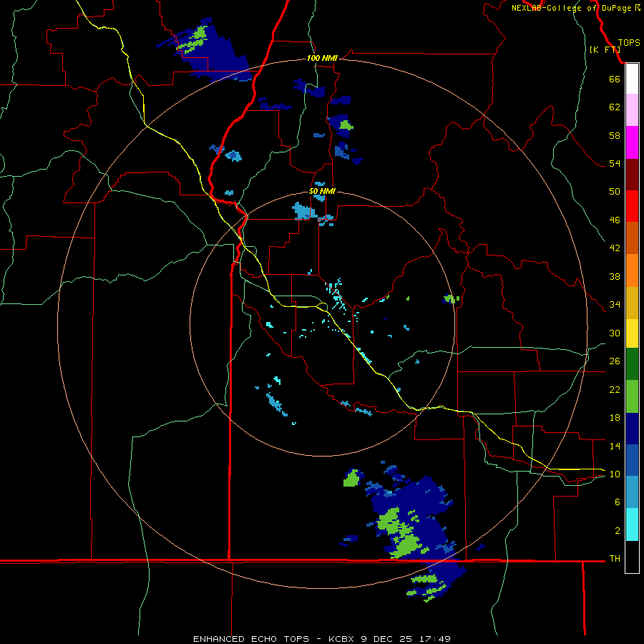Click the magenta legend swatch
The height and width of the screenshot is (644, 644).
[632, 142]
